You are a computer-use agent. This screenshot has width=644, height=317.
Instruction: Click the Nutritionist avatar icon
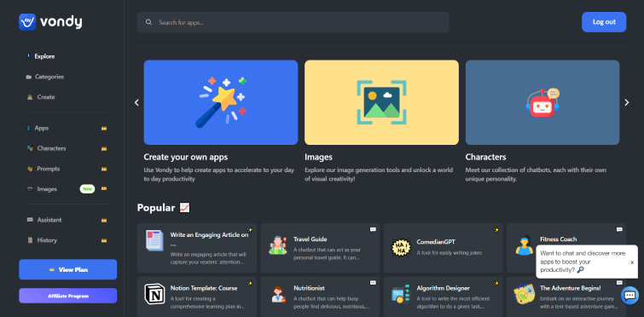(x=278, y=294)
